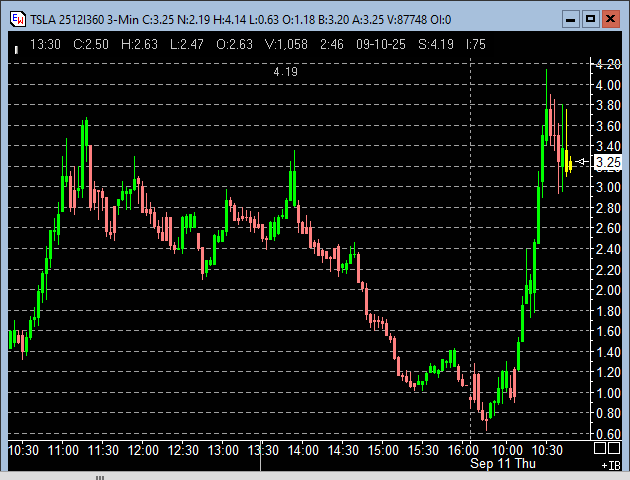
Task: Close the TSLA chart window
Action: [x=610, y=19]
